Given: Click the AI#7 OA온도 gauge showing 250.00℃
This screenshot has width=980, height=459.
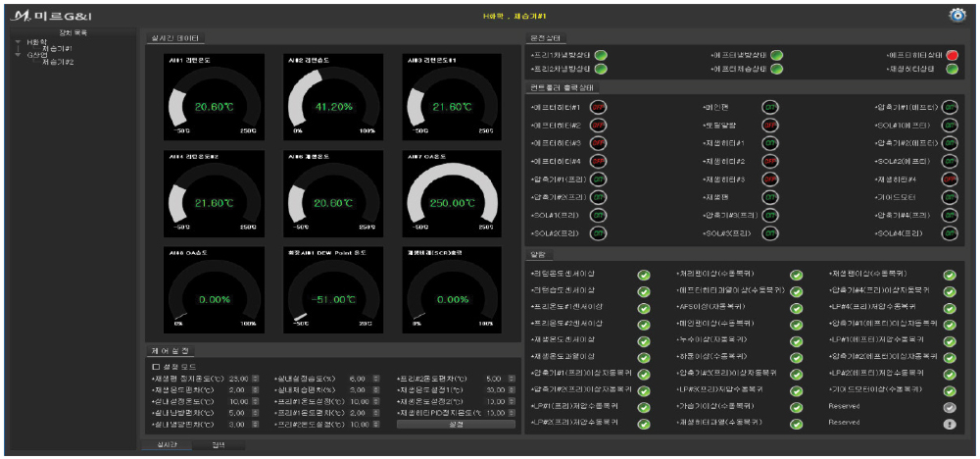Looking at the screenshot, I should [x=451, y=194].
